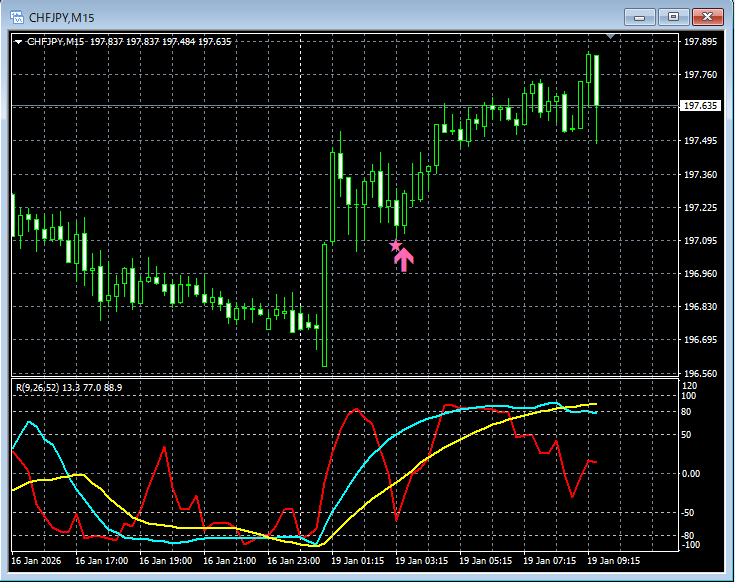Select the pink up arrow signal

404,260
